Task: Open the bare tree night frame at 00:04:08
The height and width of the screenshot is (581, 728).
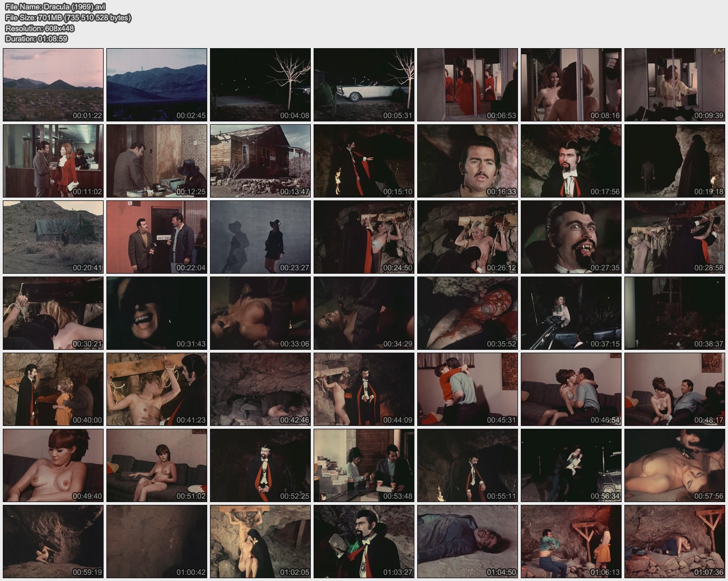Action: (260, 85)
